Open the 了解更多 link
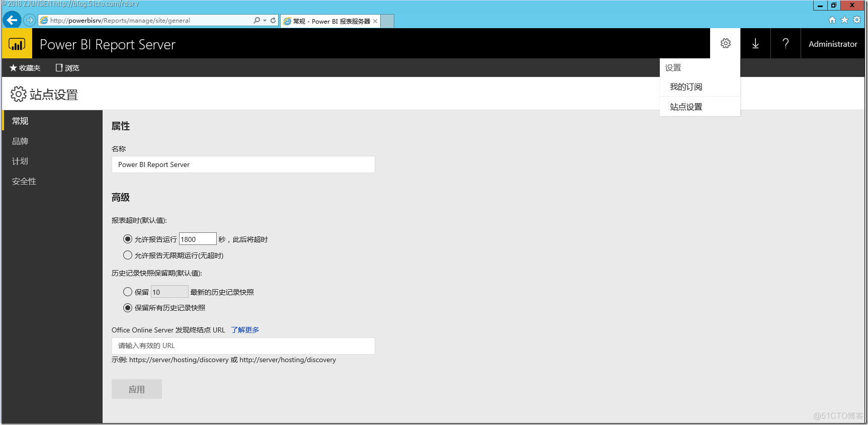The width and height of the screenshot is (868, 425). [x=245, y=330]
